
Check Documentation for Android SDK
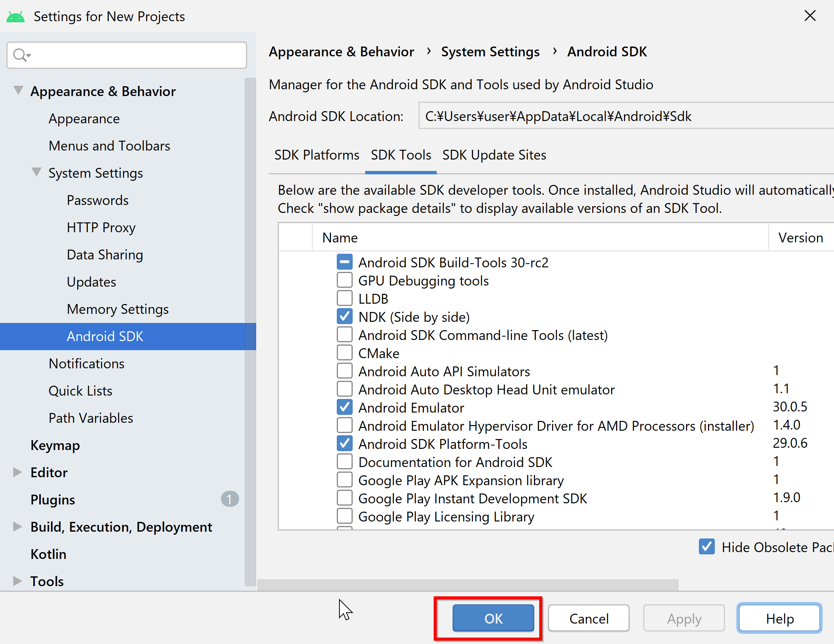click(x=344, y=462)
